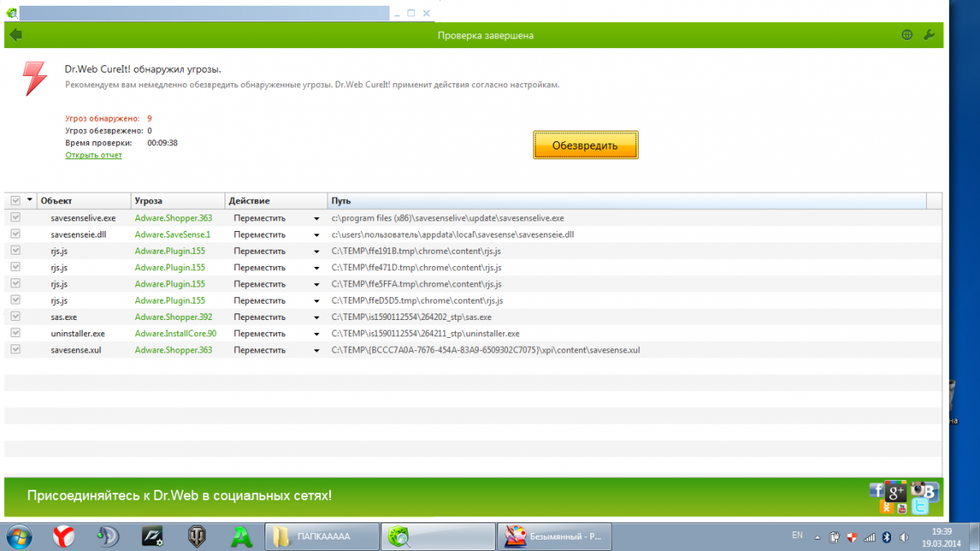Open the network signal tray icon
The height and width of the screenshot is (551, 980).
tap(869, 537)
